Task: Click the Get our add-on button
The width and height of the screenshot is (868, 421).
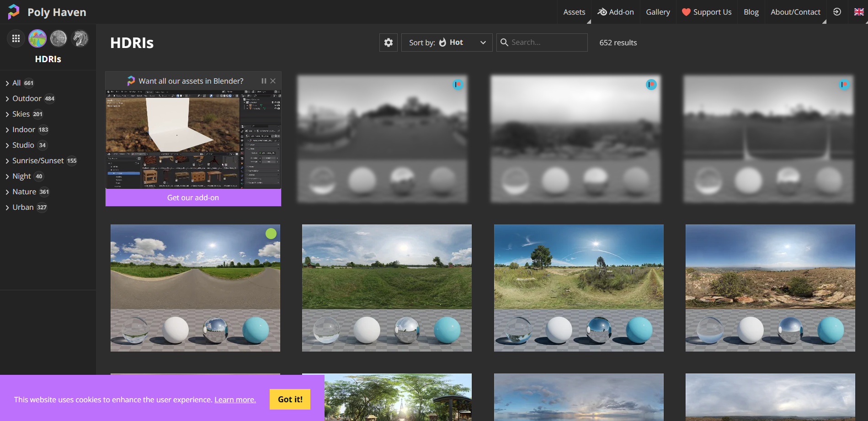Action: tap(193, 197)
